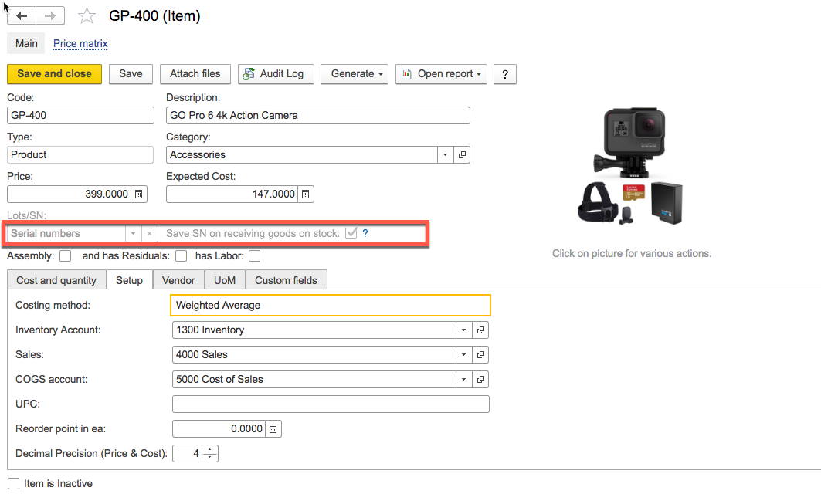Click the Category Accessories field

pos(302,155)
